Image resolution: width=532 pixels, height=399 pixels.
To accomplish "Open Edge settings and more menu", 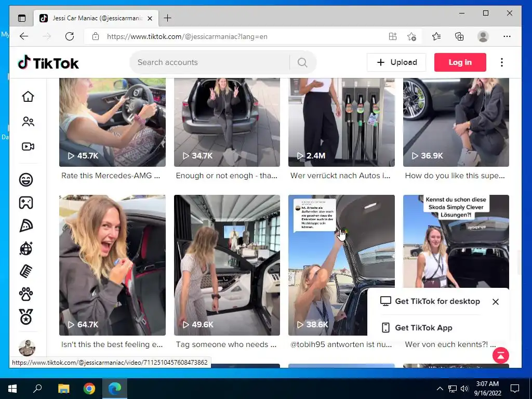I will tap(507, 36).
